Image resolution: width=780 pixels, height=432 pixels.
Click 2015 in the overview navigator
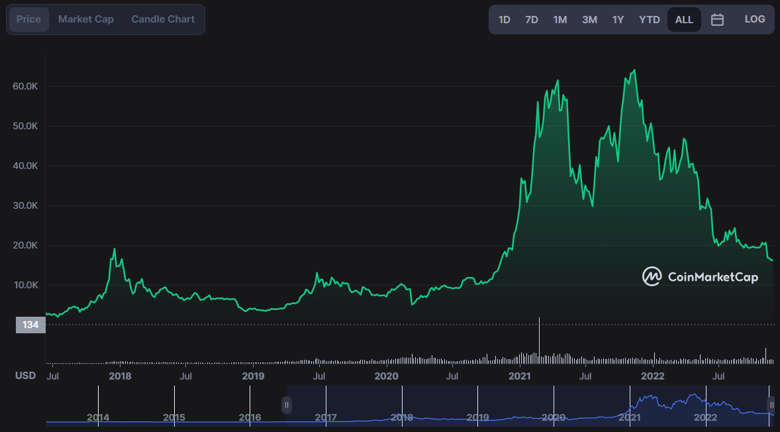[x=174, y=417]
